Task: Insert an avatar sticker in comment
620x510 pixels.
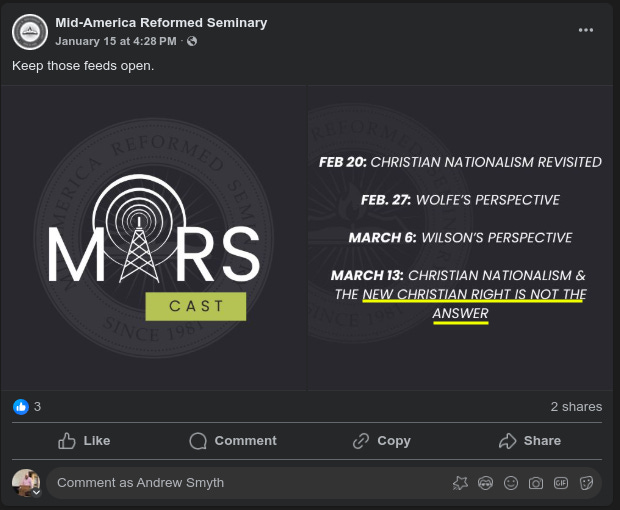Action: click(485, 483)
